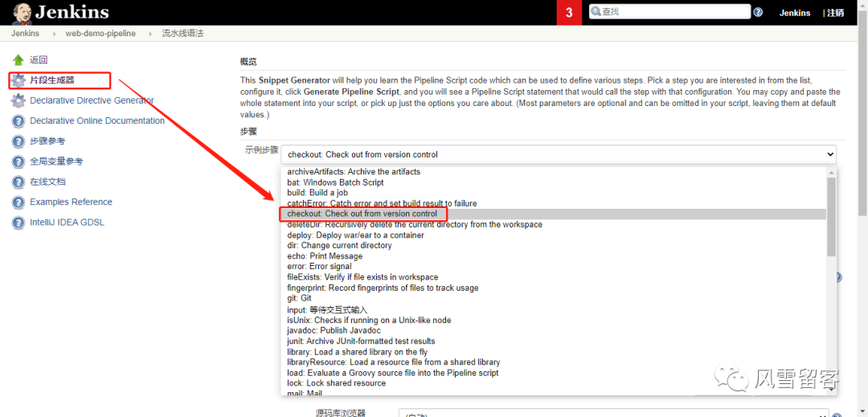Select archiveArtifacts: Archive the artifacts option

coord(554,172)
